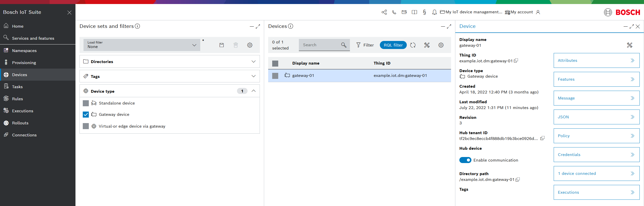Collapse the Device type section
The image size is (644, 206).
(x=170, y=91)
